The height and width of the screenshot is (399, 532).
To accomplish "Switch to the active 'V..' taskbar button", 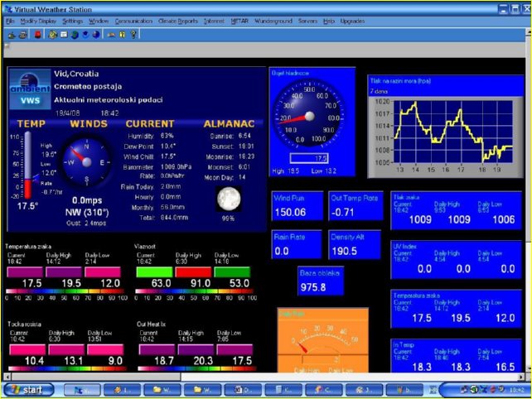I will pyautogui.click(x=82, y=390).
